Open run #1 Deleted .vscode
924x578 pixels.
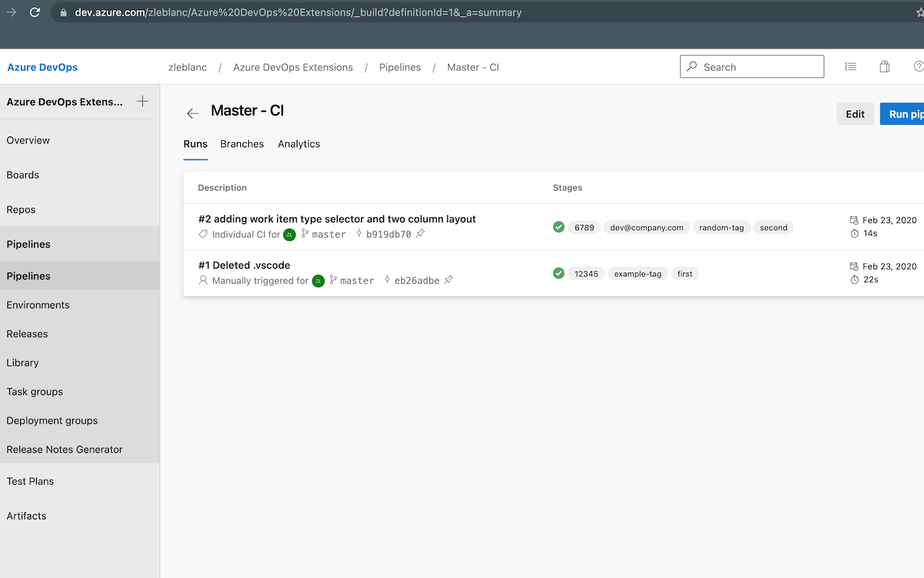point(244,265)
